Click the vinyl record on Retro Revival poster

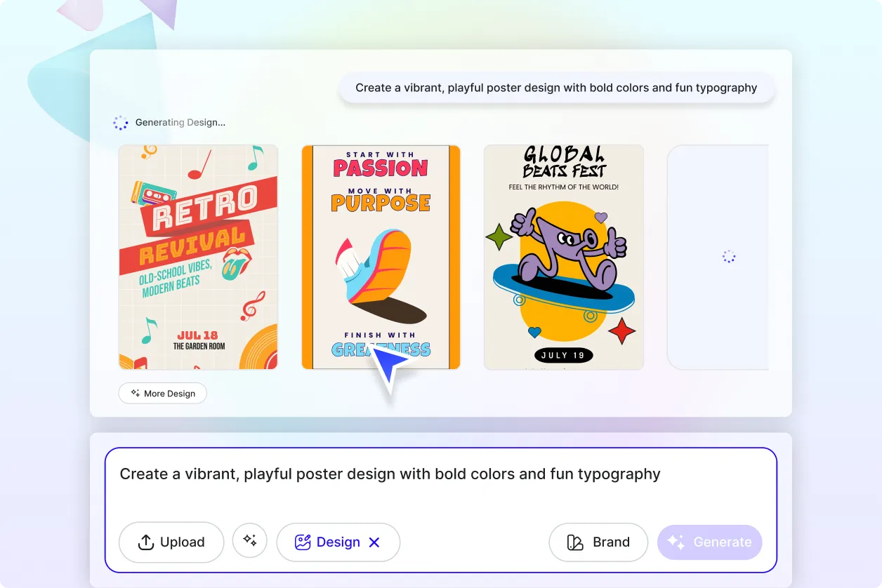[261, 350]
